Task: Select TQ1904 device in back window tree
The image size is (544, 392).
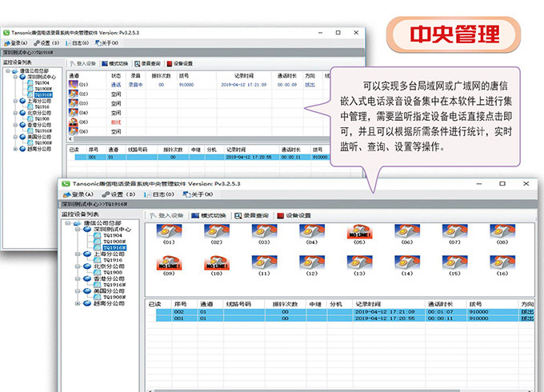Action: pos(42,83)
